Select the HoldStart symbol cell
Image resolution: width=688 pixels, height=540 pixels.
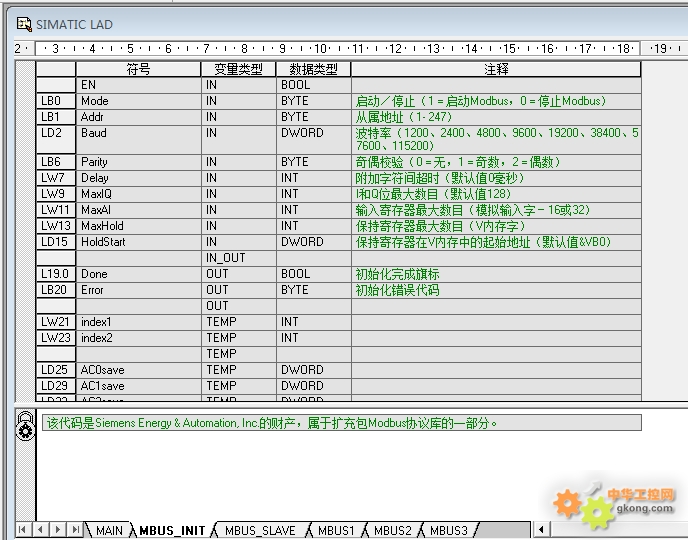pyautogui.click(x=138, y=242)
